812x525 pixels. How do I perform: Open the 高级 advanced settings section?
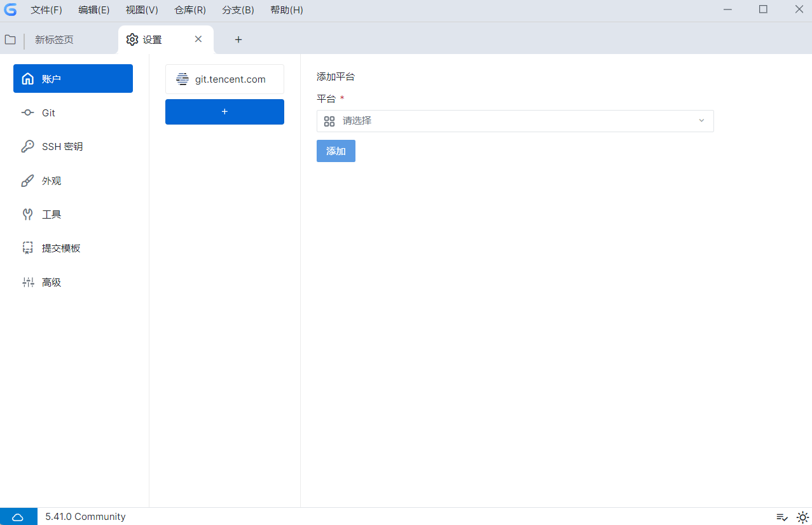(x=53, y=282)
